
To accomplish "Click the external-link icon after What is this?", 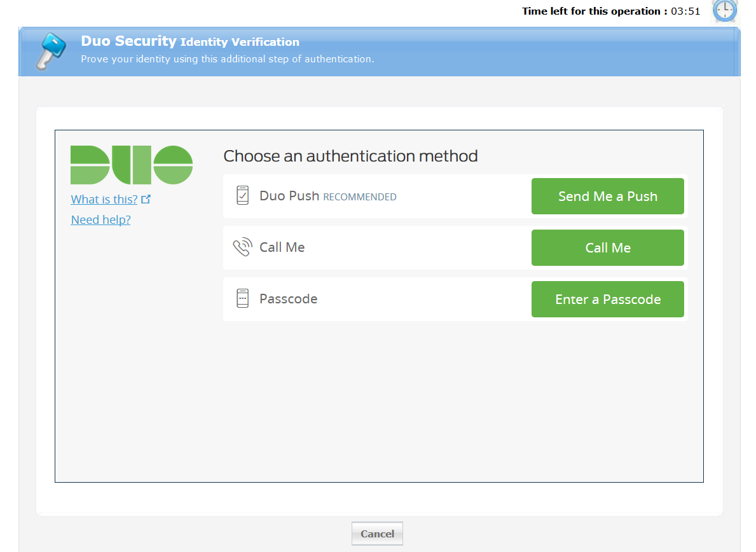I will (x=146, y=199).
